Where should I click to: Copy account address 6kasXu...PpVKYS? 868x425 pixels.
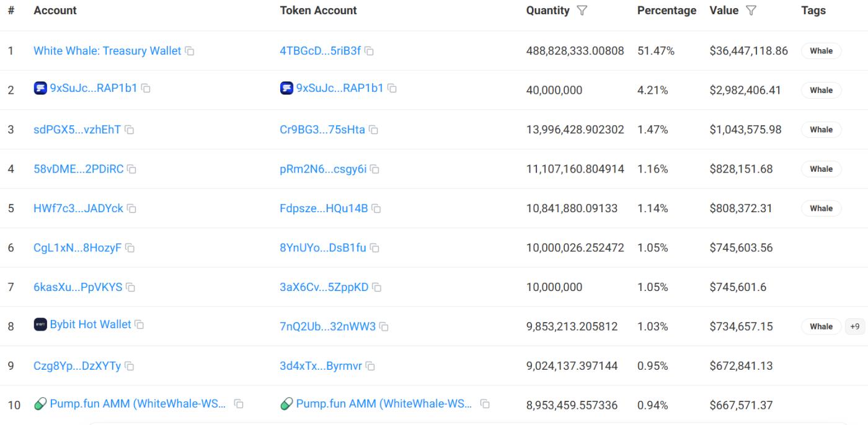[131, 287]
